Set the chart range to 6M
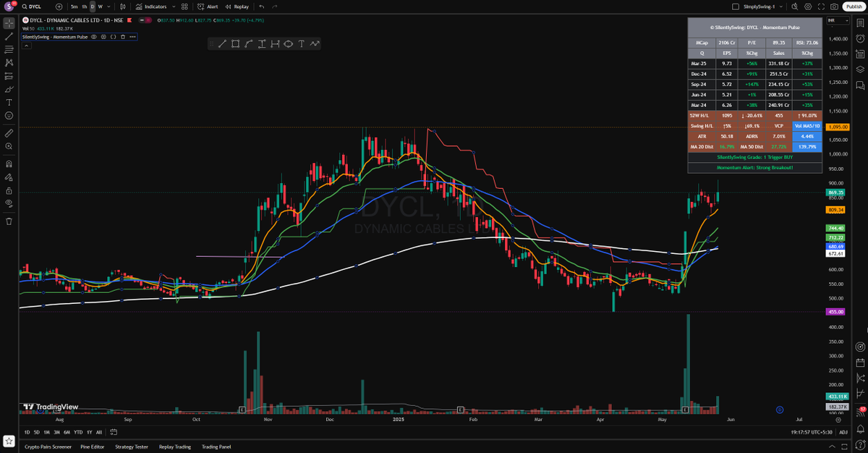This screenshot has height=453, width=868. tap(67, 432)
